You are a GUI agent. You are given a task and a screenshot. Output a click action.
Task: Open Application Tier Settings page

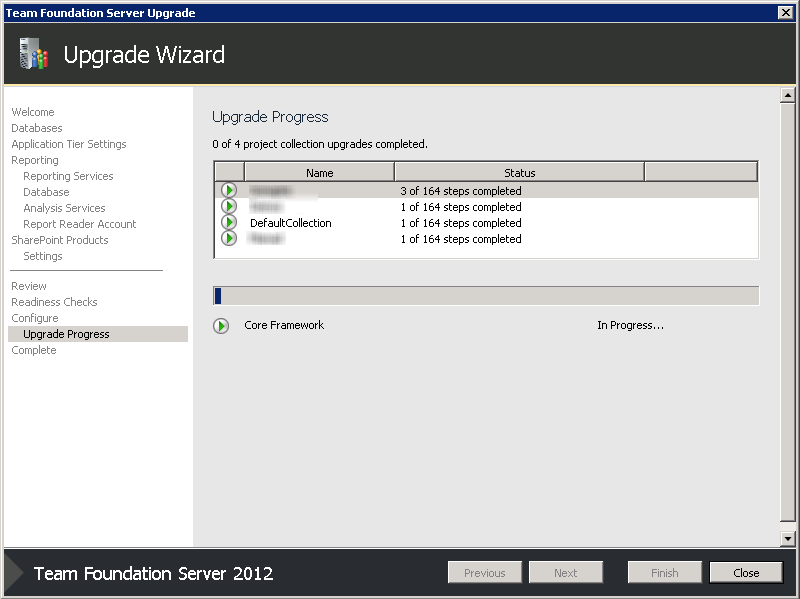(x=69, y=144)
